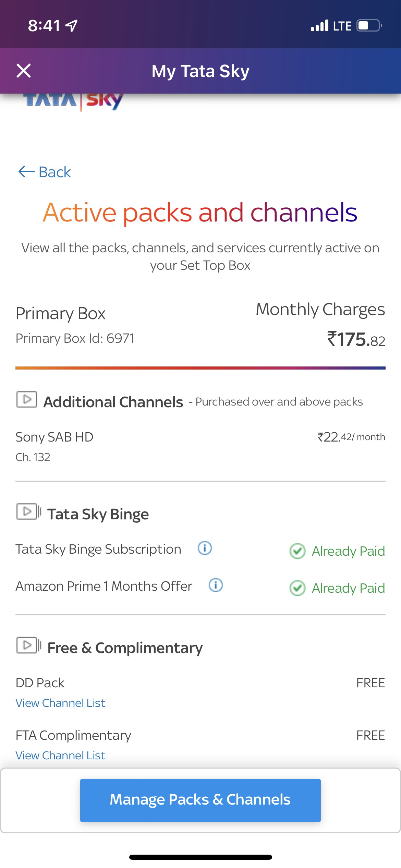The image size is (401, 868).
Task: Click the Additional Channels play icon
Action: [27, 399]
